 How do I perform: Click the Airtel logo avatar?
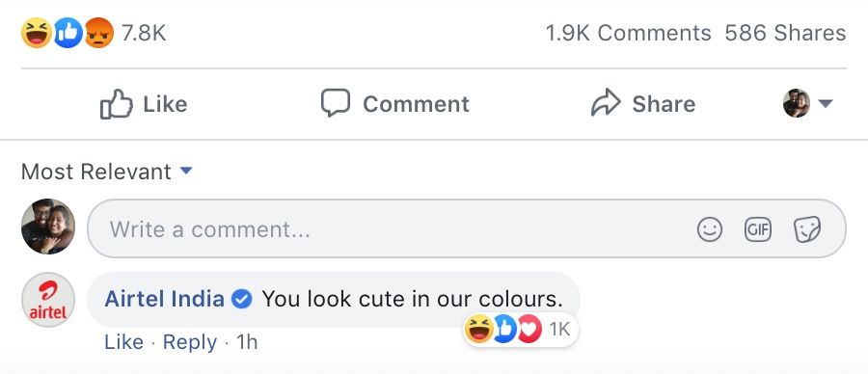click(48, 300)
